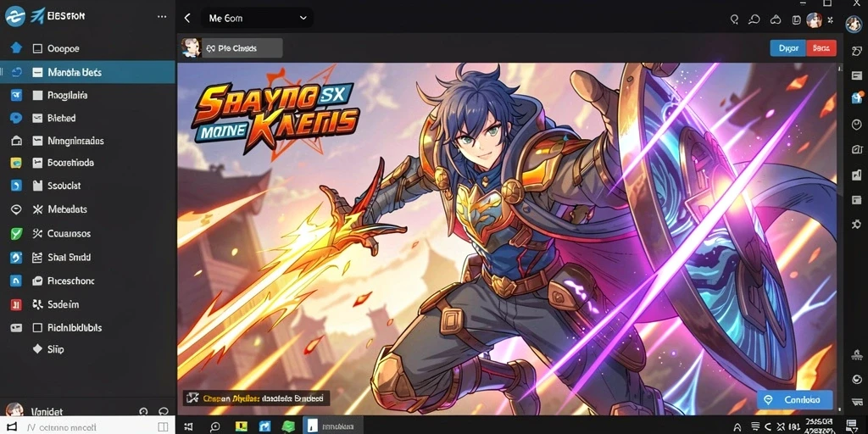Click the taskbar search input field
868x434 pixels.
click(87, 426)
